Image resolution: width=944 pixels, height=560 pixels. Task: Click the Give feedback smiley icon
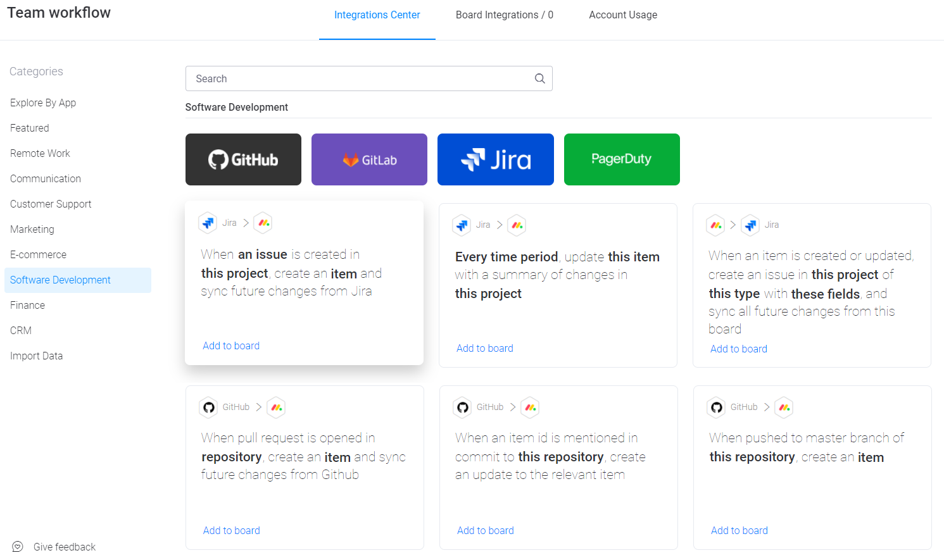click(x=18, y=547)
